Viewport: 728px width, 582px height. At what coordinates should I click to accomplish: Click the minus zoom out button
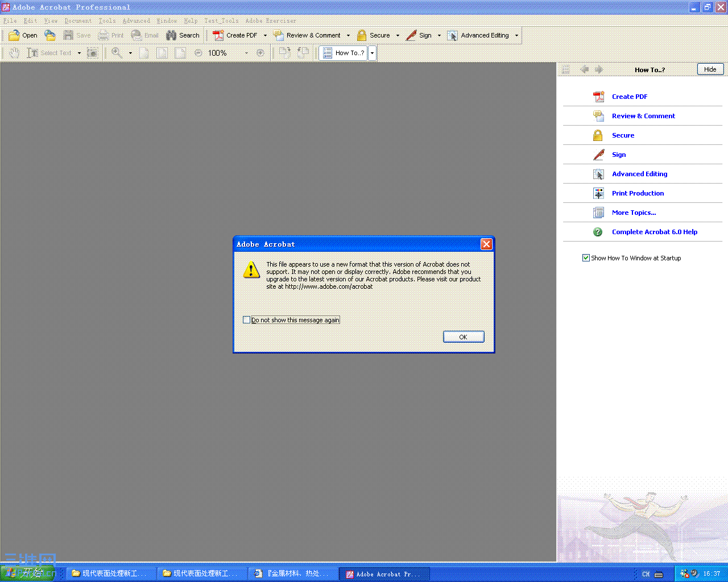(198, 53)
